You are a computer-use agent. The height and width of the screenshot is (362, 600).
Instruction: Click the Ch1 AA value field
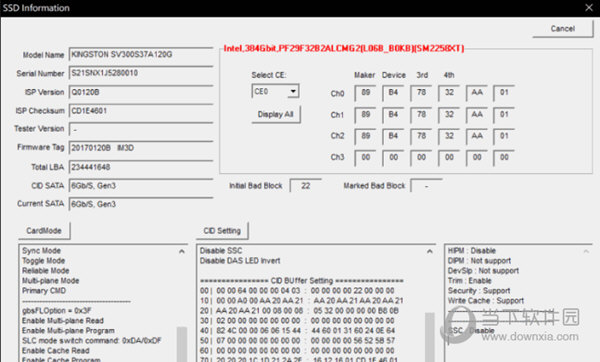(x=477, y=115)
